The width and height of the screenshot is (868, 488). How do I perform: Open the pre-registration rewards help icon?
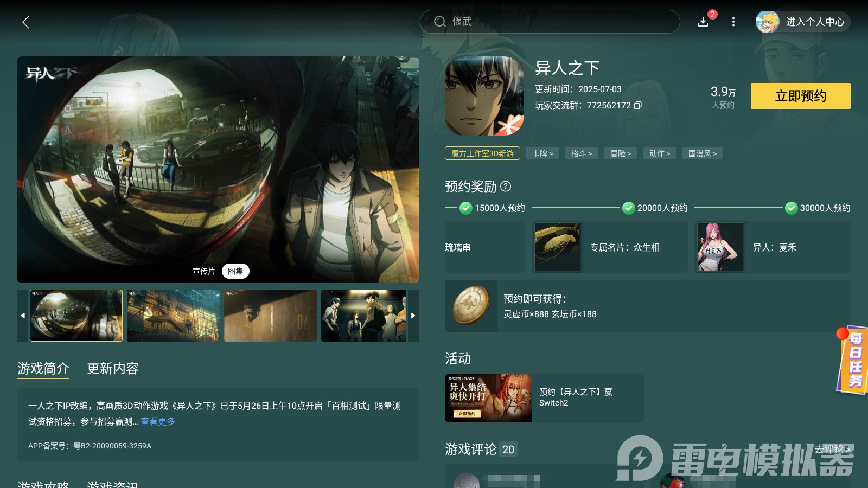pyautogui.click(x=506, y=187)
